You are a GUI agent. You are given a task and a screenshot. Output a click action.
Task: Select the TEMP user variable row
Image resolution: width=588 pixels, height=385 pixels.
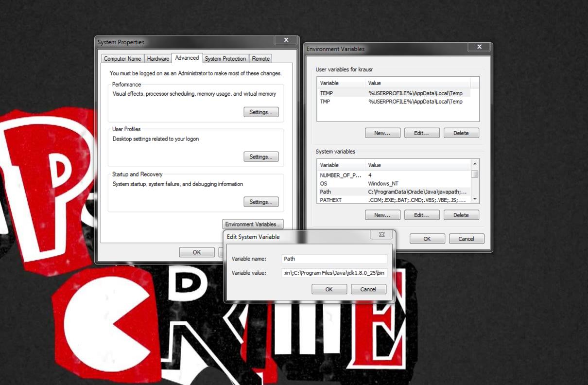[x=394, y=93]
